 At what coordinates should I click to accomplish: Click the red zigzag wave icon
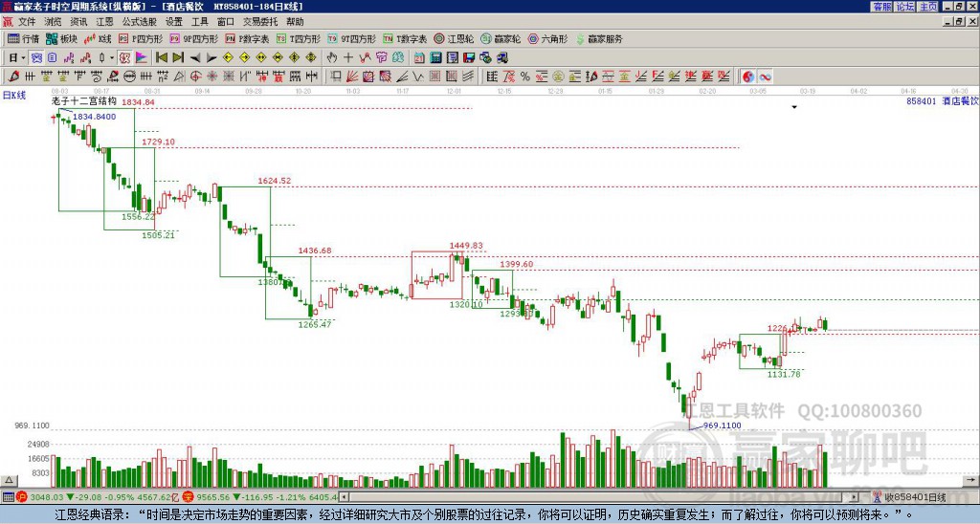point(365,58)
